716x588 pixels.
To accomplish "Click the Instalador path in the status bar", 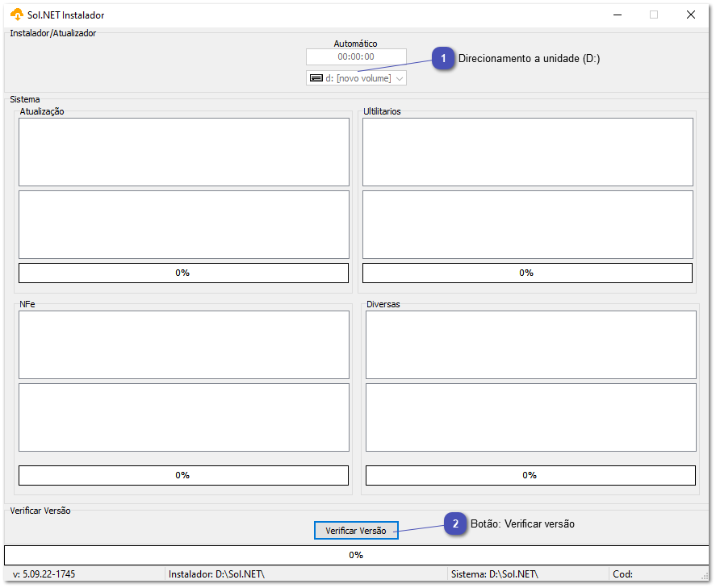I will click(216, 574).
